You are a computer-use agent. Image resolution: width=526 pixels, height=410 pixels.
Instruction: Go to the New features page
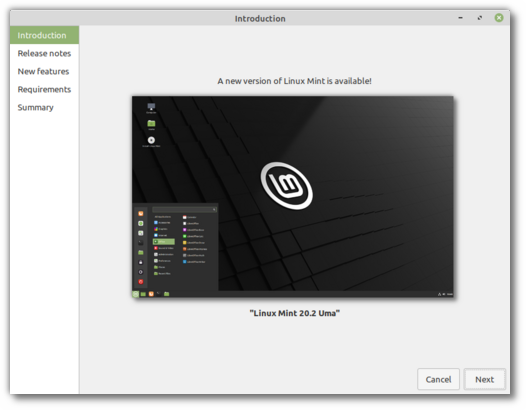point(44,71)
